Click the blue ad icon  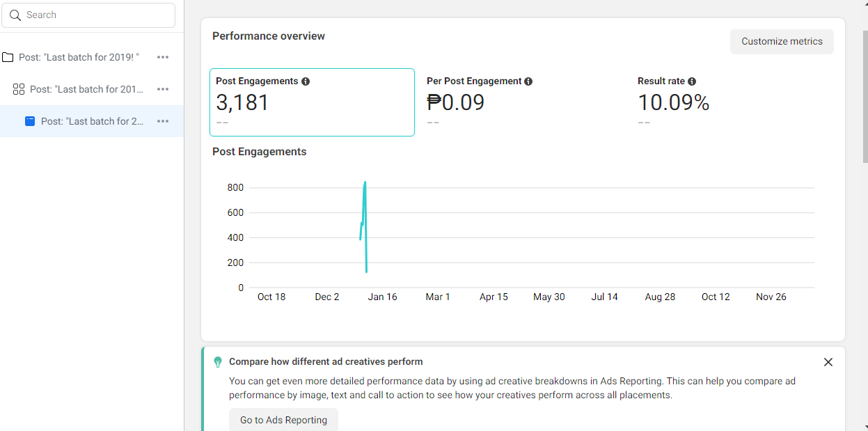click(x=30, y=121)
